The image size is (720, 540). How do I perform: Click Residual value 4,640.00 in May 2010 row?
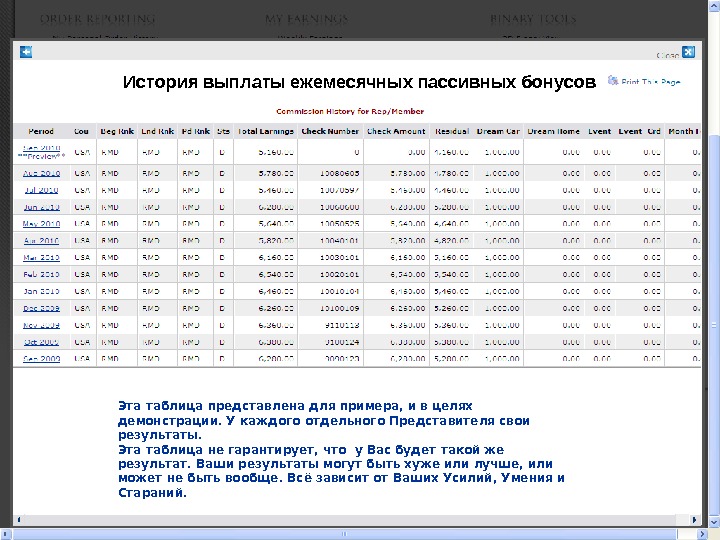click(x=452, y=224)
